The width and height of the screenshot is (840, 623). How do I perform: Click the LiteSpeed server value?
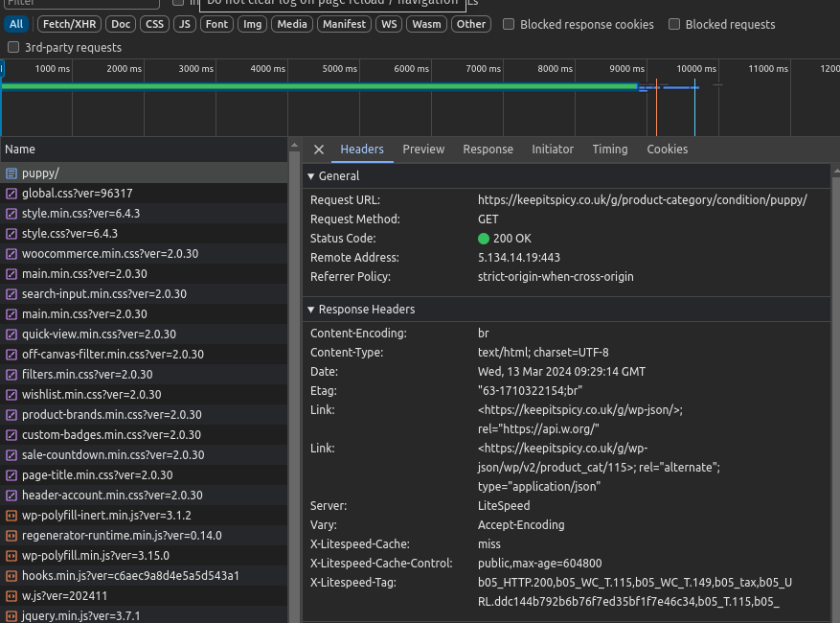pos(504,505)
